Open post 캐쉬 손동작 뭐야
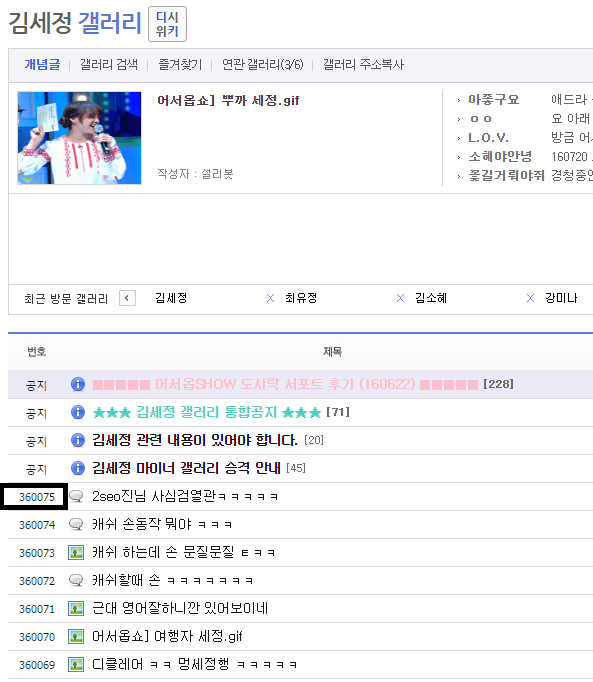 (162, 524)
